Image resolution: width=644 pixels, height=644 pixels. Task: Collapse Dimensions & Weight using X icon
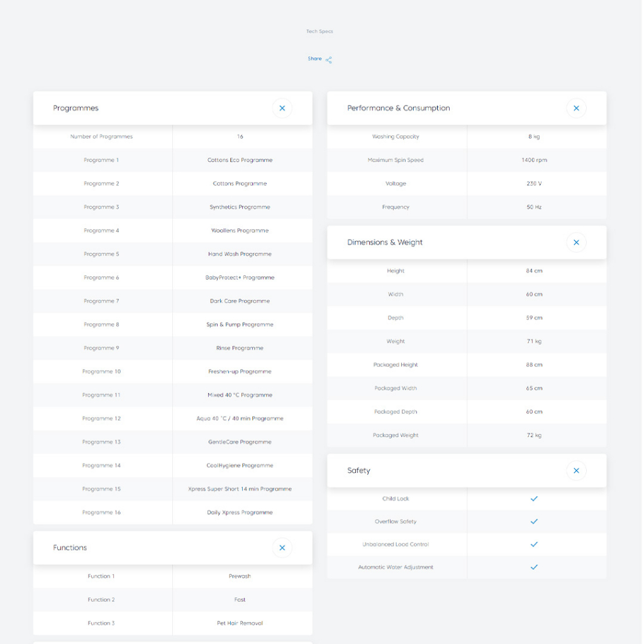576,242
